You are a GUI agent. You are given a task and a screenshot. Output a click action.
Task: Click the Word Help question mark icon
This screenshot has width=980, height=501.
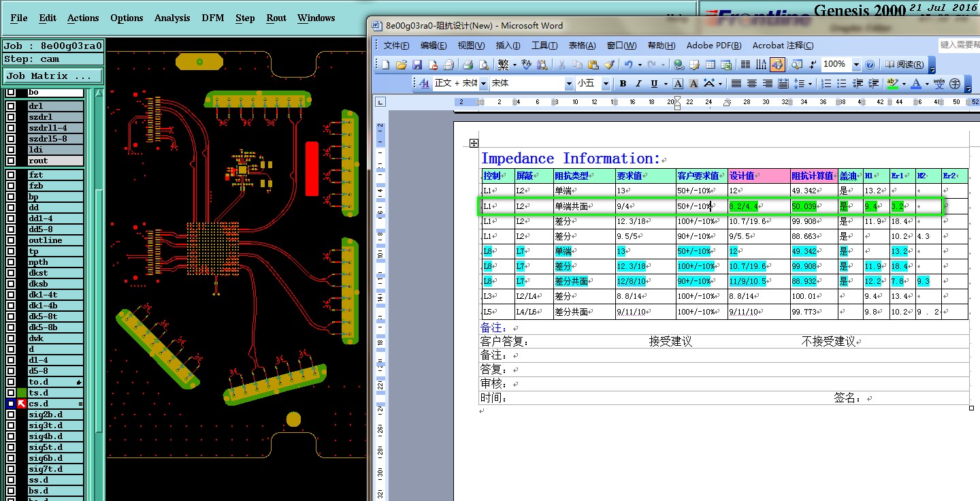coord(869,65)
